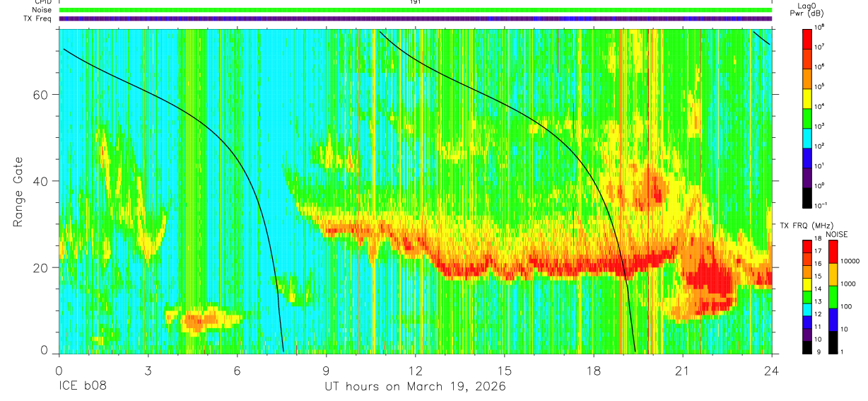This screenshot has width=868, height=401.
Task: Click the x-axis tick label "18"
Action: pyautogui.click(x=594, y=371)
